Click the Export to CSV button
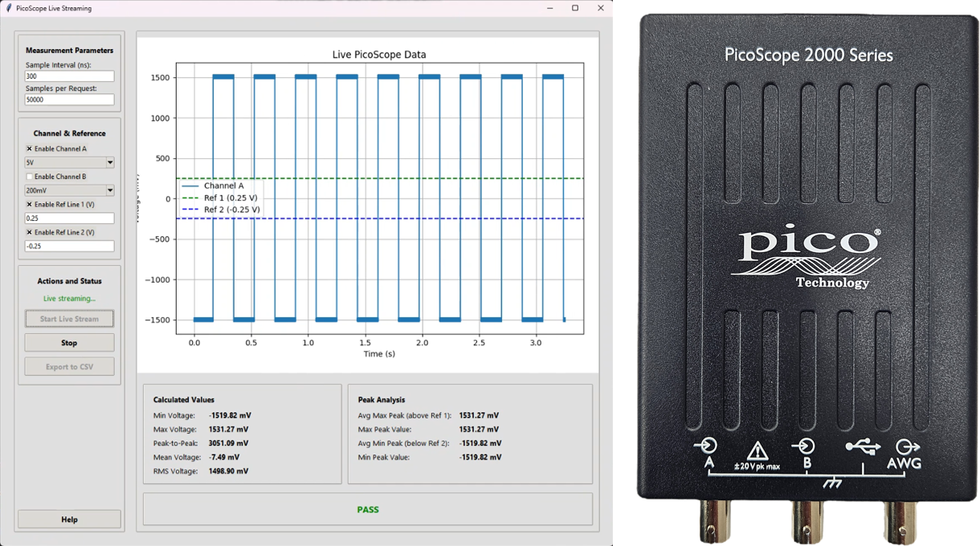980x546 pixels. pos(69,367)
